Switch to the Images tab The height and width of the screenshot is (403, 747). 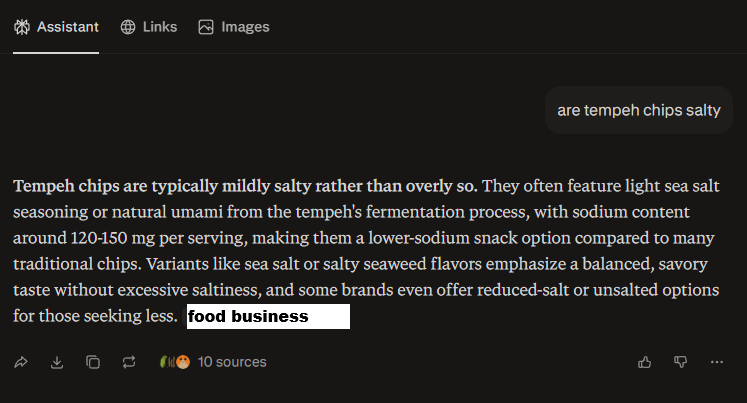(x=245, y=27)
